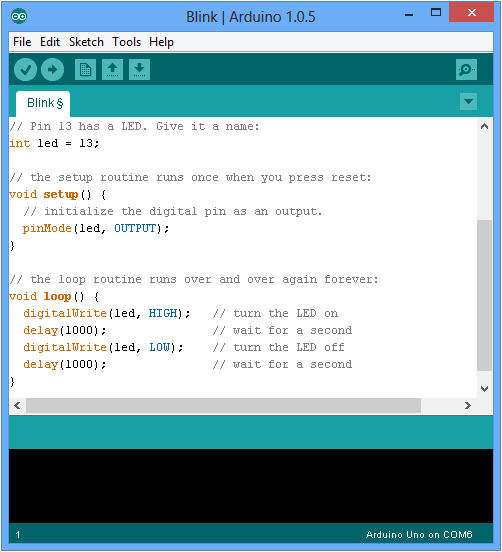Screen dimensions: 502x552
Task: Select the Blink sketch tab
Action: coord(43,104)
